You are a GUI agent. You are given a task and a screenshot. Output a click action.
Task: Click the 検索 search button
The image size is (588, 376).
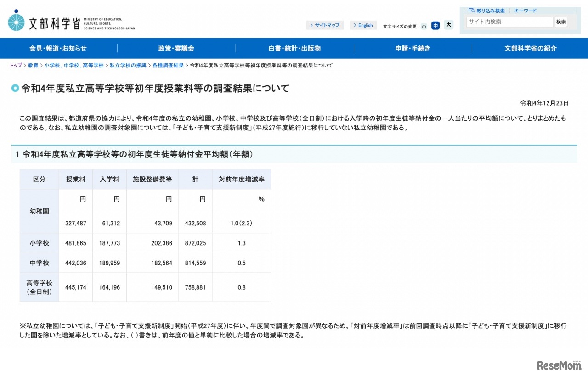pyautogui.click(x=561, y=22)
